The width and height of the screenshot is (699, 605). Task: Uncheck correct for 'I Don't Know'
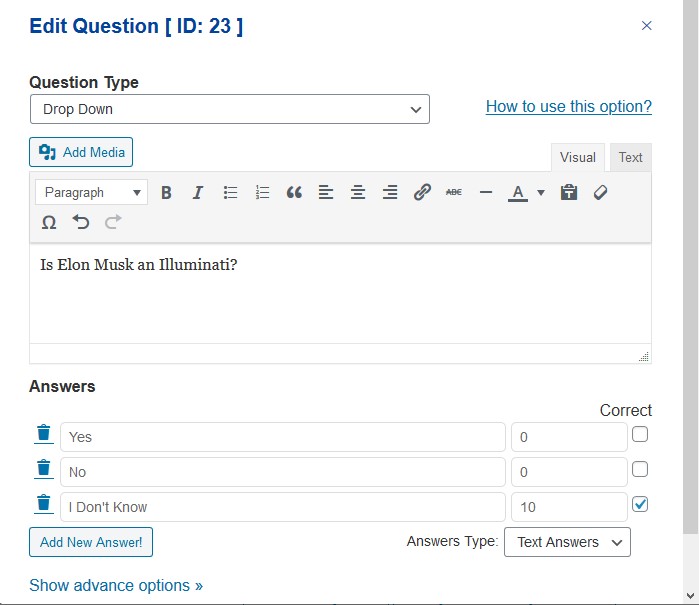click(640, 504)
